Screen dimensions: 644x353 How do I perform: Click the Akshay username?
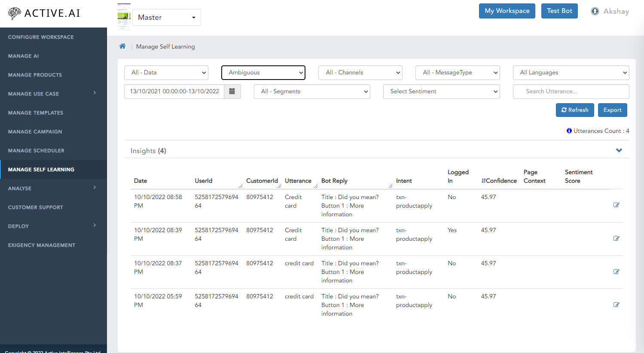(616, 11)
